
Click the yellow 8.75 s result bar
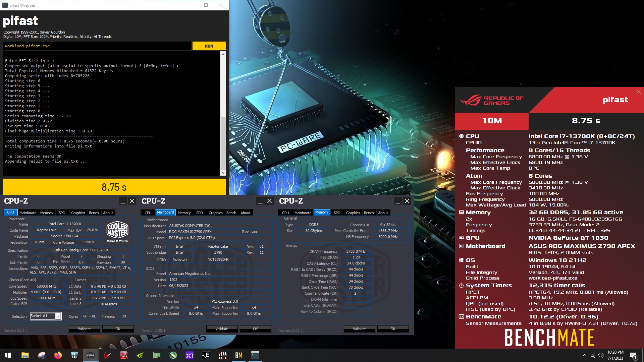click(114, 187)
